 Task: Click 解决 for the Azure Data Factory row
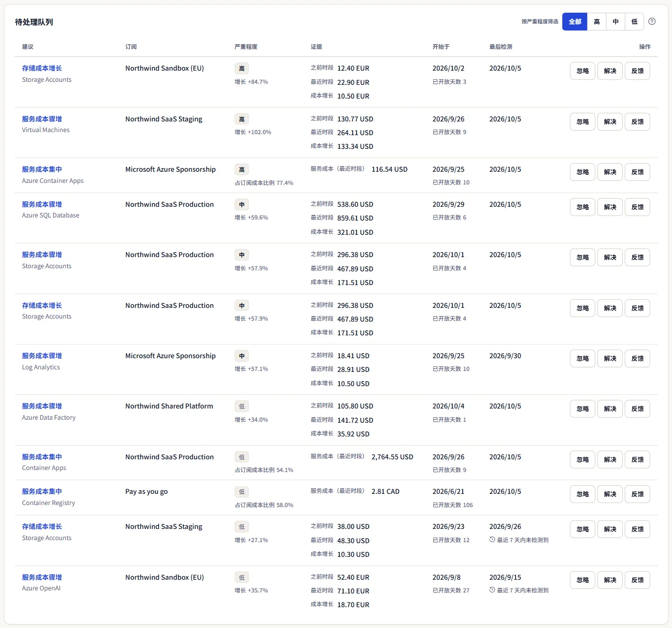(610, 409)
